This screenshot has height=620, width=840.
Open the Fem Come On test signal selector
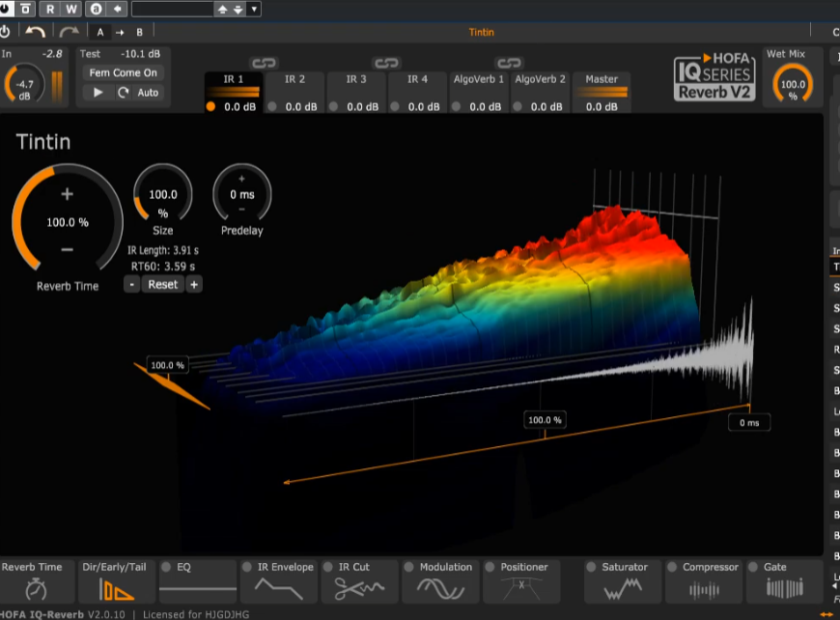(124, 72)
